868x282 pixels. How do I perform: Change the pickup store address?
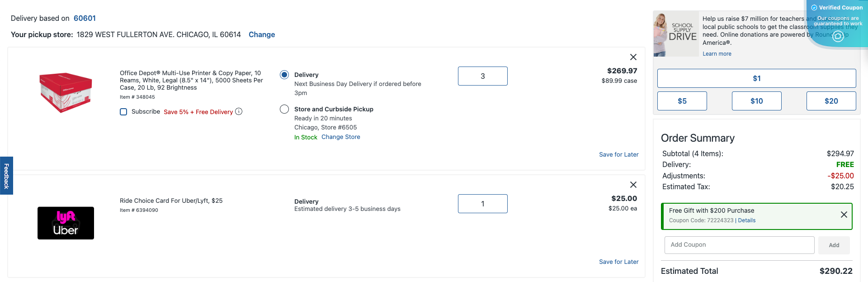pyautogui.click(x=262, y=34)
